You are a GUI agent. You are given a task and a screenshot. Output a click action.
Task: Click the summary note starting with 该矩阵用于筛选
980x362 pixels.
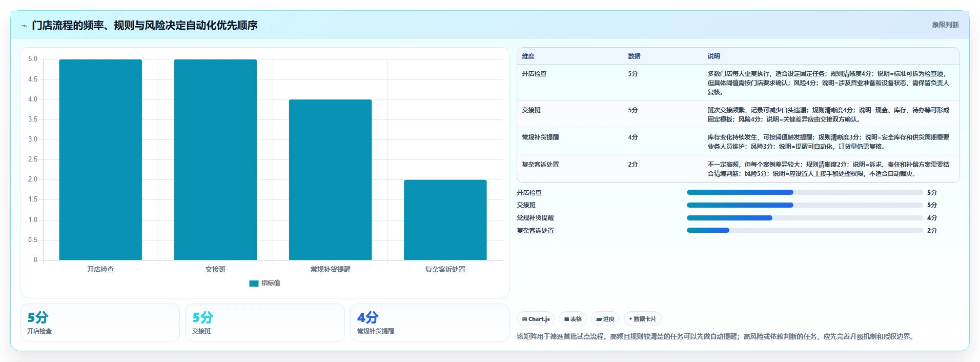pyautogui.click(x=717, y=336)
